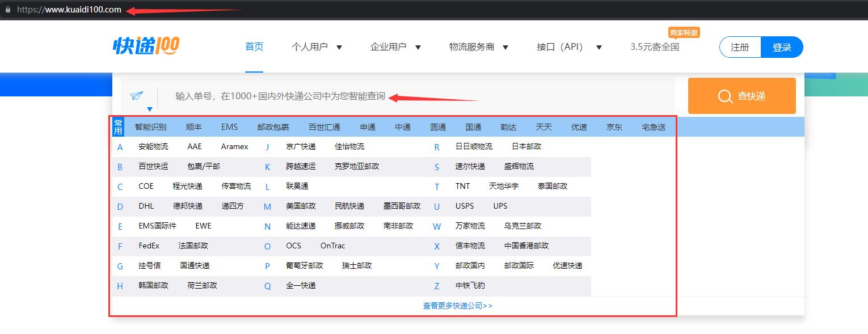This screenshot has width=868, height=334.
Task: Select USPS courier
Action: point(465,206)
